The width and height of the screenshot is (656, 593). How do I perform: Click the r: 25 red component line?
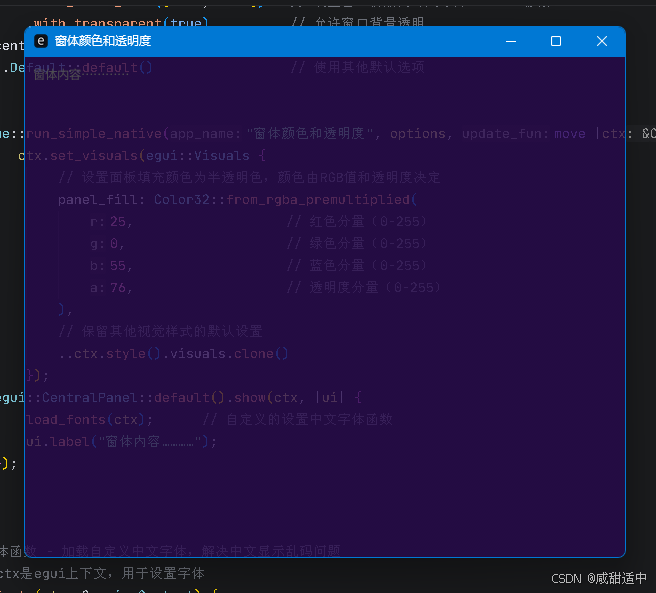pyautogui.click(x=111, y=221)
